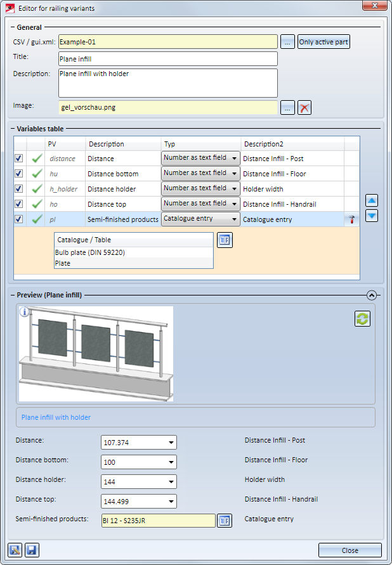Click the hammer icon in pl row
Image resolution: width=392 pixels, height=565 pixels.
(x=352, y=219)
